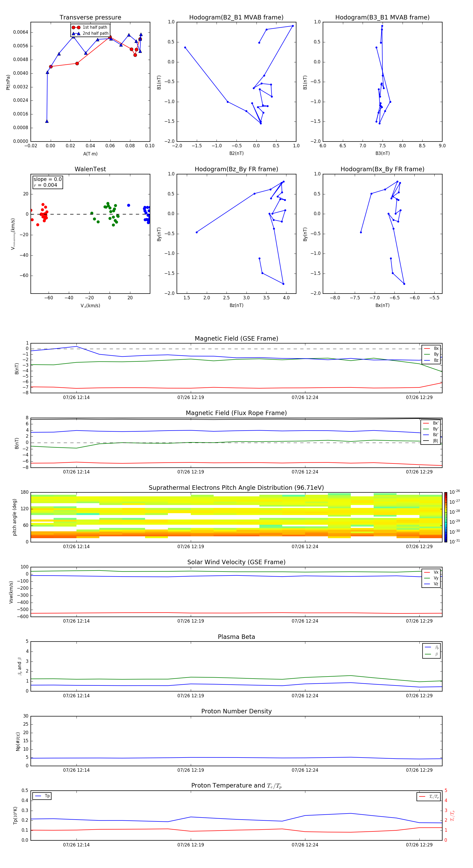Click the 'Vx' legend entry in Solar Wind Velocity
Viewport: 473px width, 868px height.
(x=431, y=572)
